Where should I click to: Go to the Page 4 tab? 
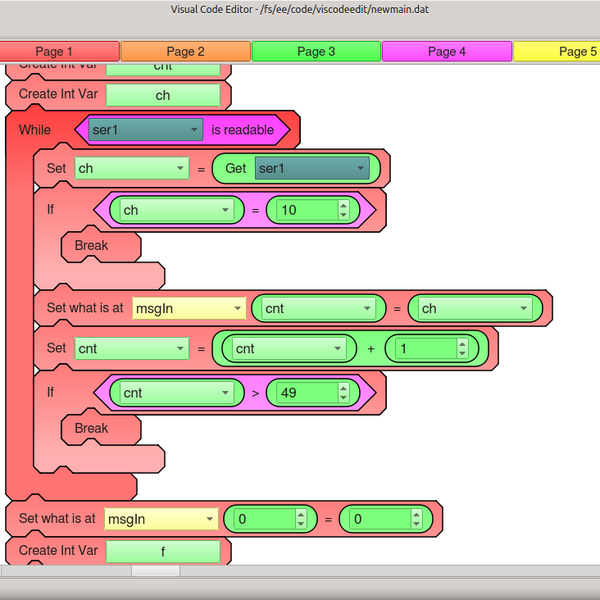[446, 51]
